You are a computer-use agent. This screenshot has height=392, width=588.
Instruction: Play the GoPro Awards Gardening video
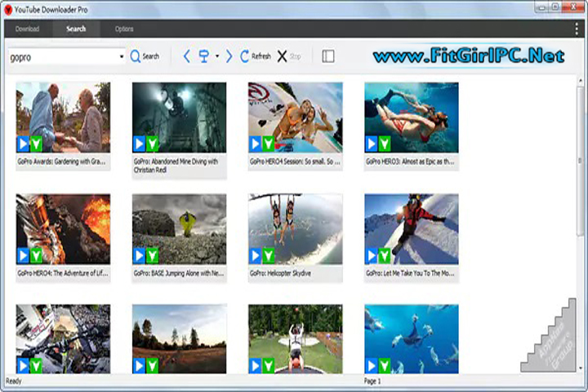(x=23, y=145)
